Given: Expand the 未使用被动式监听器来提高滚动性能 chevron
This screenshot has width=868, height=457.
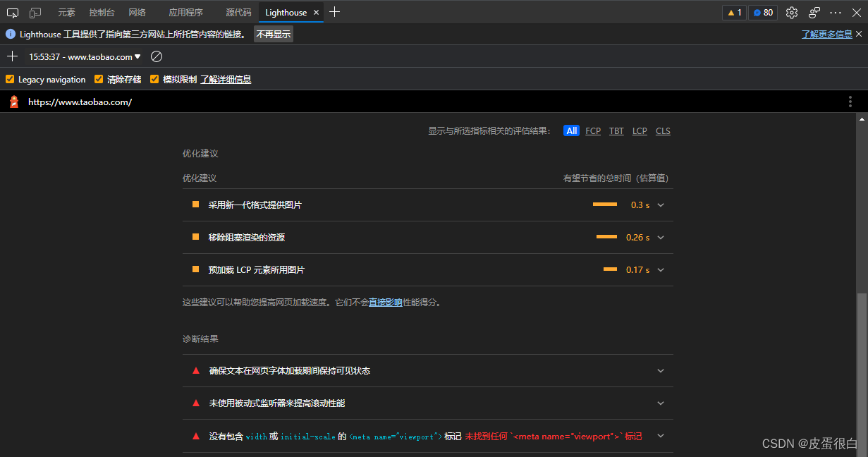Looking at the screenshot, I should tap(661, 403).
